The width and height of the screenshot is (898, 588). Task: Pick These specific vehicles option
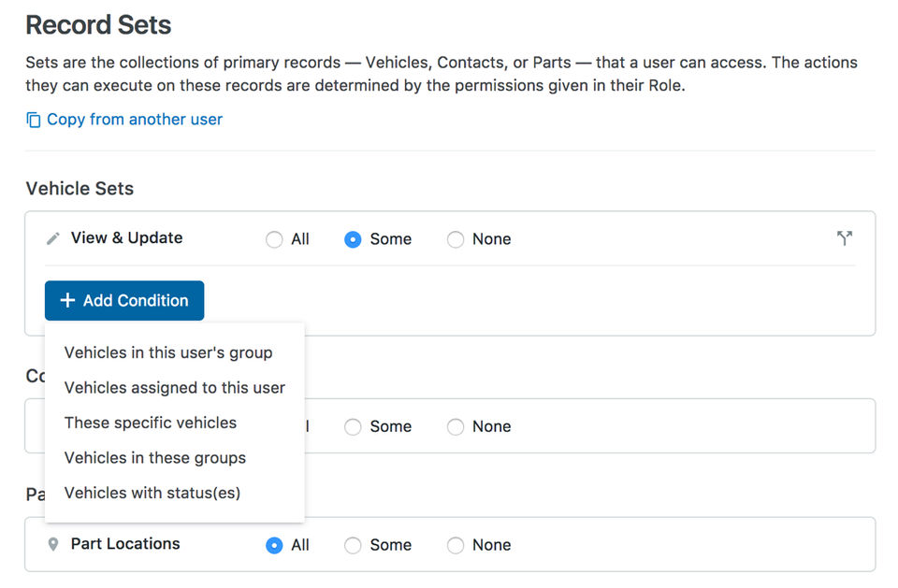point(151,423)
